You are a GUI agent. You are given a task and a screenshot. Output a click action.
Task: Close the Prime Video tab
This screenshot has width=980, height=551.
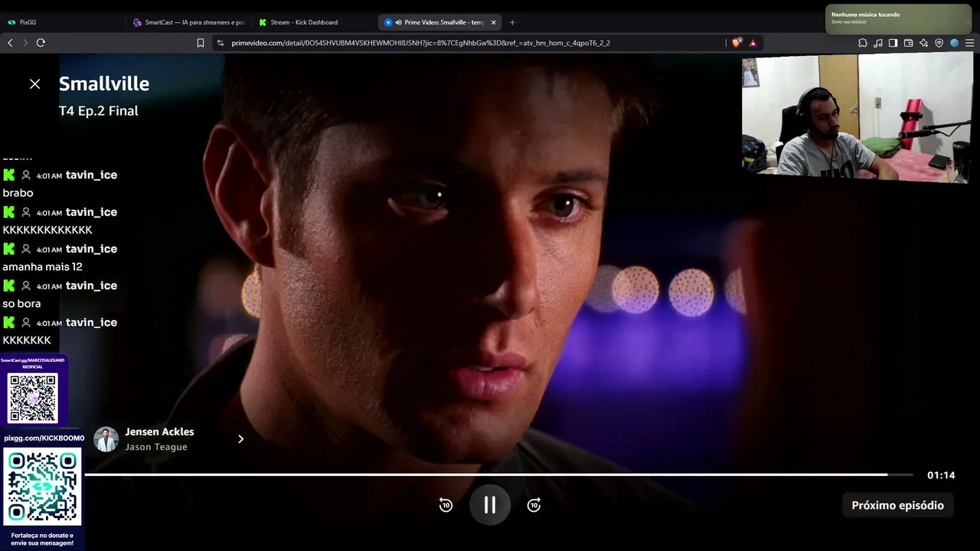click(x=493, y=22)
